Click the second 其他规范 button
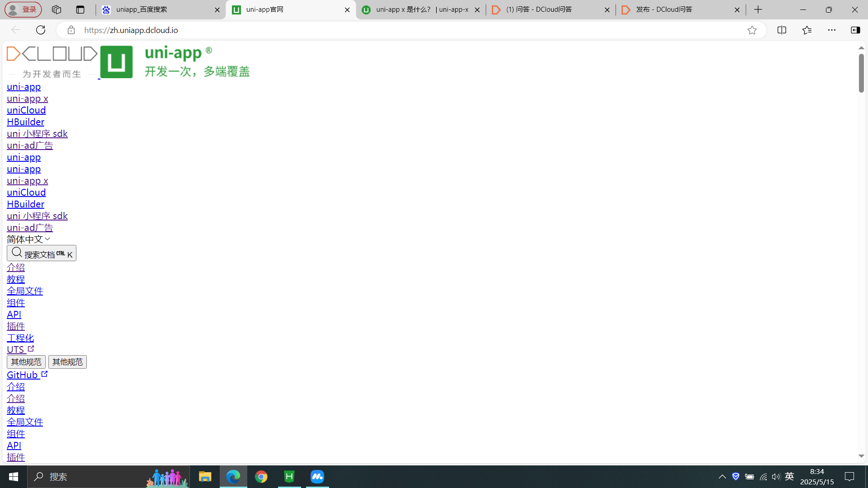This screenshot has width=868, height=488. 67,362
